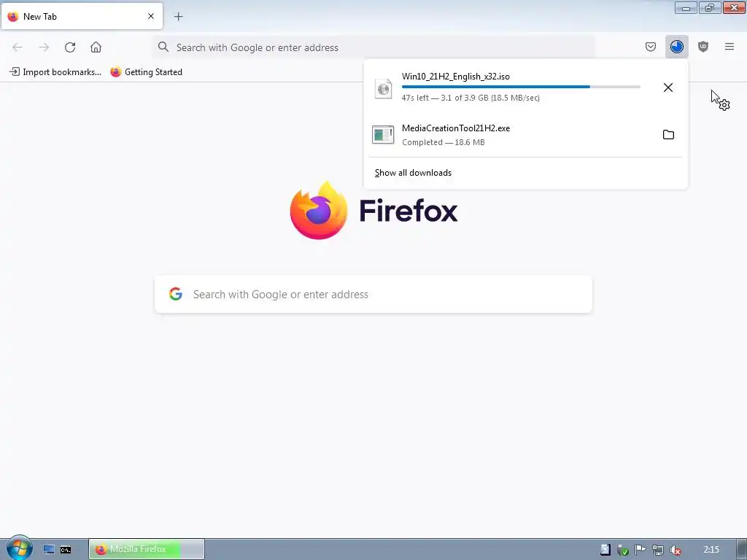Select the New Tab tab
747x560 pixels.
tap(82, 16)
